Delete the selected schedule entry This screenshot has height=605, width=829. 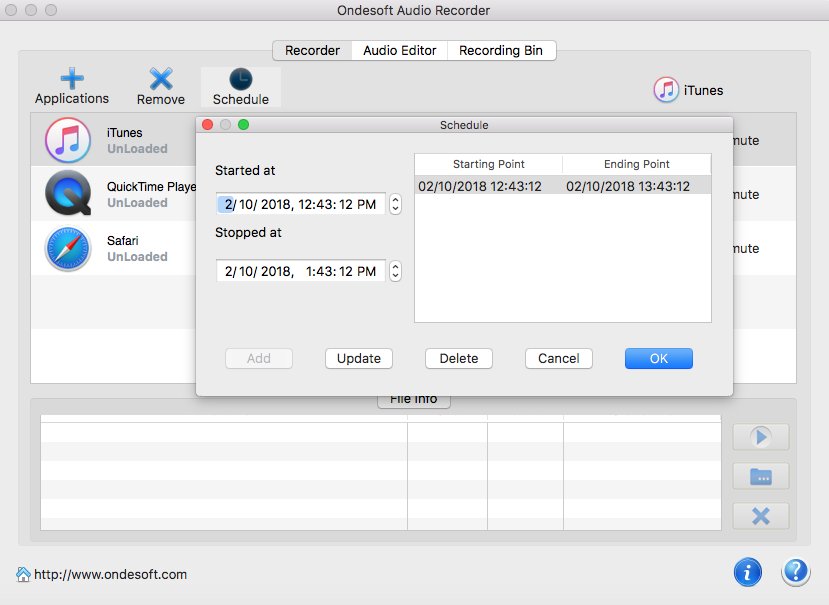(x=459, y=358)
